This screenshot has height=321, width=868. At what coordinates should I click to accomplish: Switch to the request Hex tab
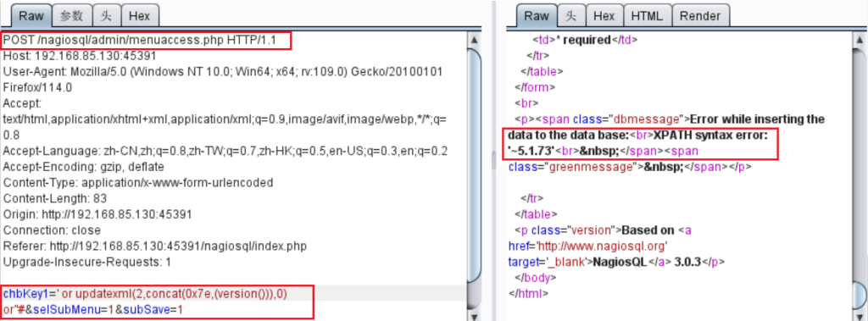pyautogui.click(x=140, y=15)
